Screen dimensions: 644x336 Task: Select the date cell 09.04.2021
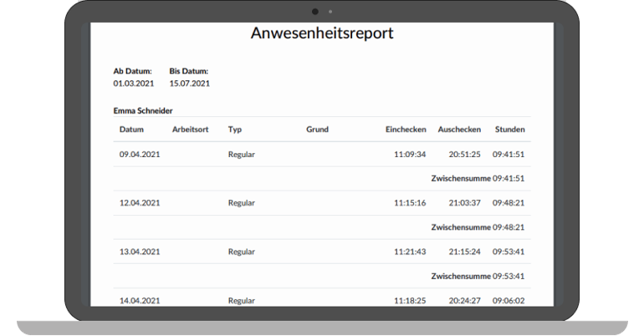140,155
